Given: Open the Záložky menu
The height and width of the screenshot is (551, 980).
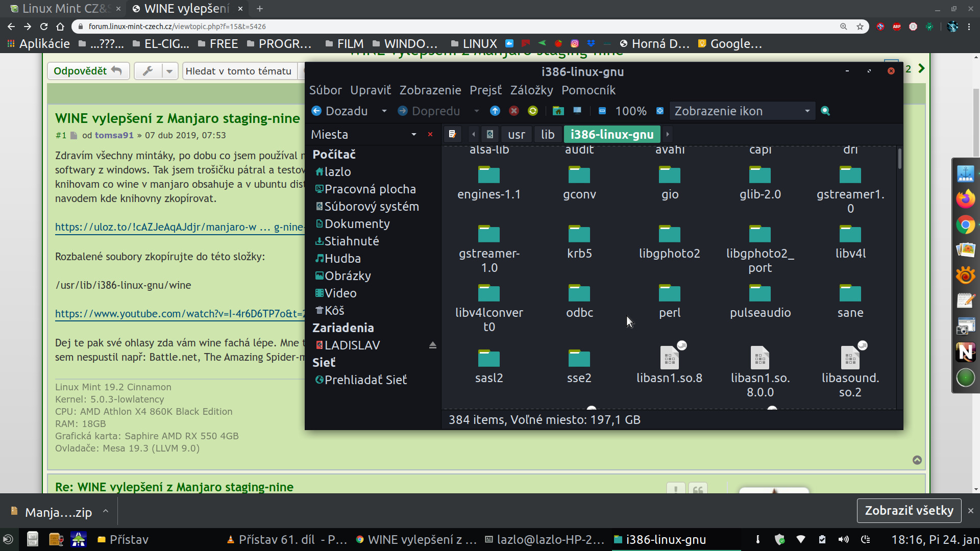Looking at the screenshot, I should pyautogui.click(x=531, y=90).
